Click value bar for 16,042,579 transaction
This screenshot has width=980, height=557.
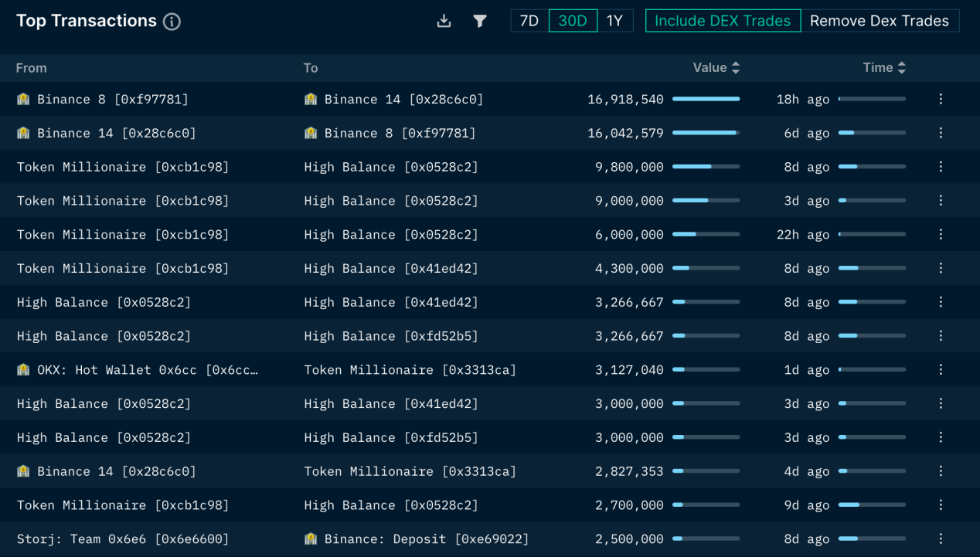(x=706, y=133)
